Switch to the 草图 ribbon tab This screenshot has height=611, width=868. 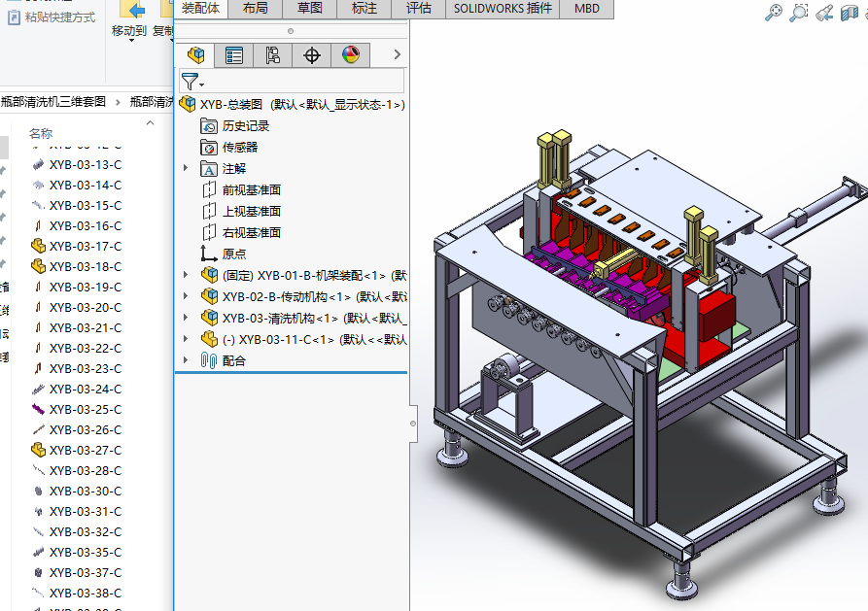[x=309, y=9]
